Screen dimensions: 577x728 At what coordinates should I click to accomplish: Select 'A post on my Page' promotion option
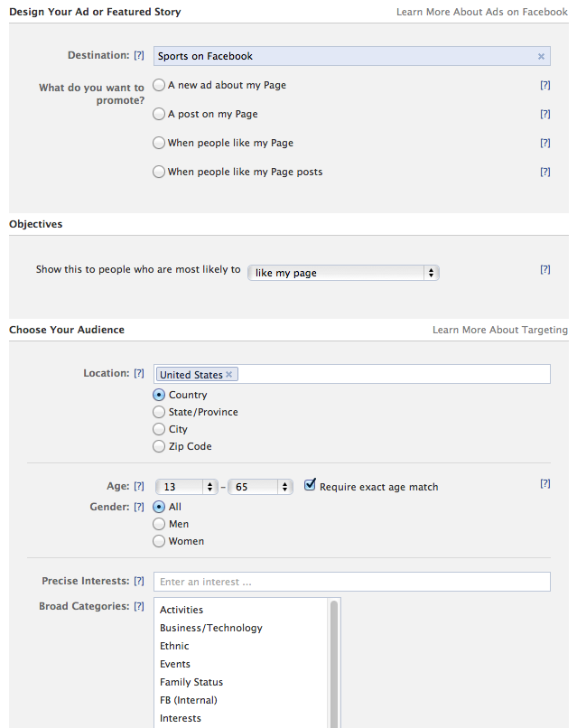pyautogui.click(x=159, y=114)
